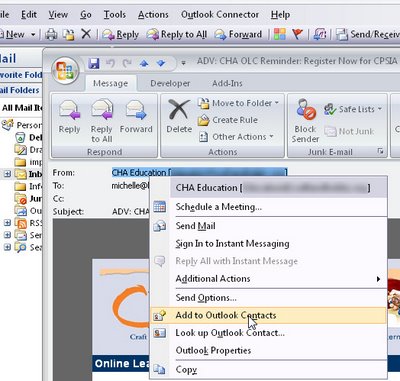Image resolution: width=400 pixels, height=381 pixels.
Task: Expand the Search Folders tree node
Action: coord(7,247)
